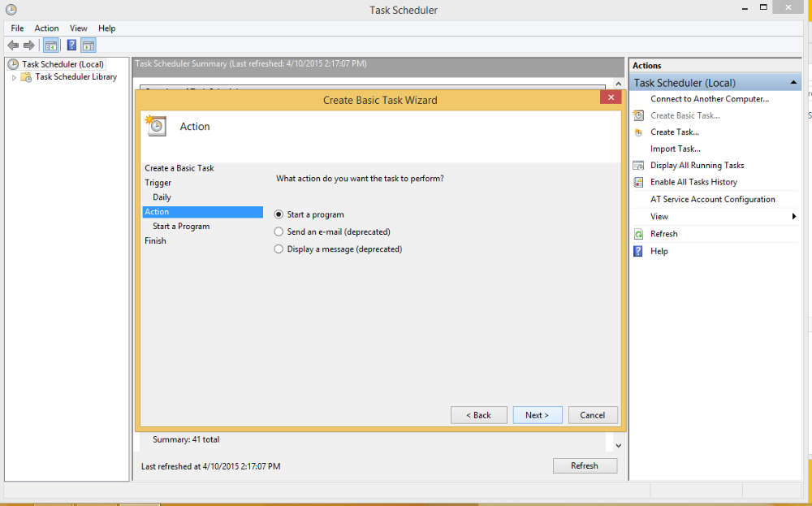Open the View submenu arrow in Actions pane
812x506 pixels.
click(794, 217)
